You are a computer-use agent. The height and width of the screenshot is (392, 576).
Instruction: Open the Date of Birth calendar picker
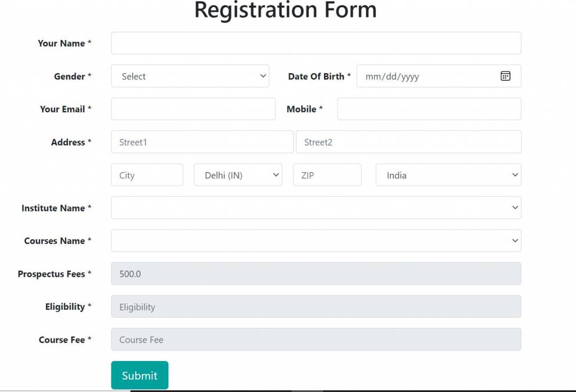pos(505,76)
